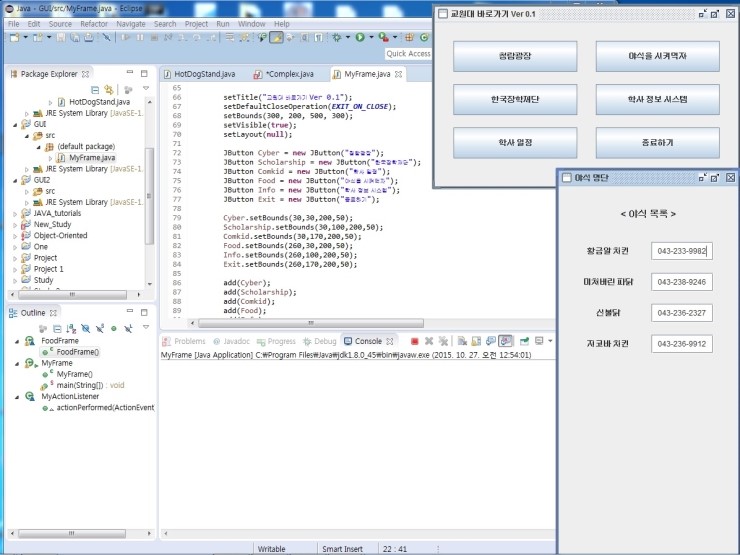Switch to the Javadoc tab
Screen dimensions: 740x555
pos(232,341)
